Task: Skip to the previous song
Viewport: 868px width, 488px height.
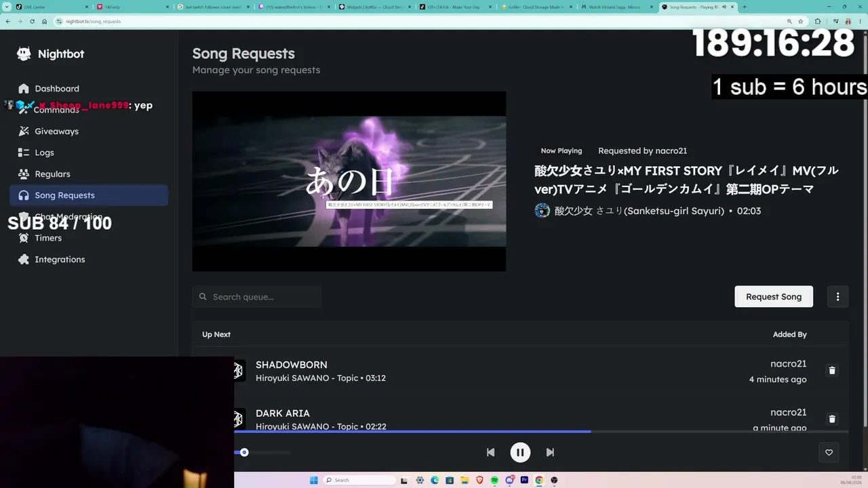Action: click(490, 452)
